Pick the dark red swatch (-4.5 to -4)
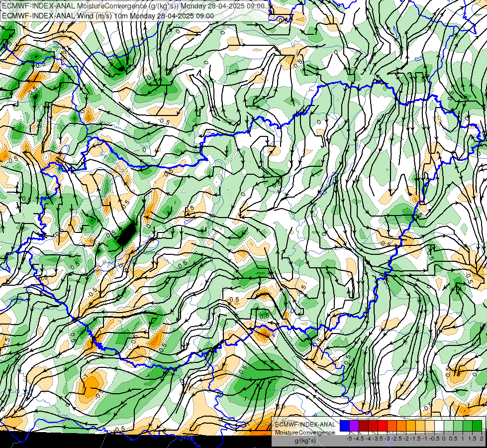This screenshot has width=487, height=448. (x=364, y=426)
